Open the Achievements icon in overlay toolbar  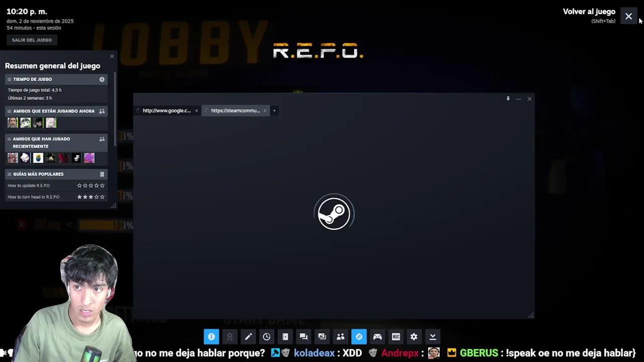[x=230, y=337]
